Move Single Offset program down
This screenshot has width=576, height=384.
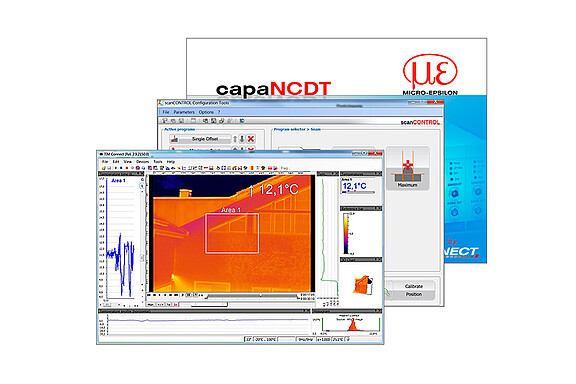point(242,139)
